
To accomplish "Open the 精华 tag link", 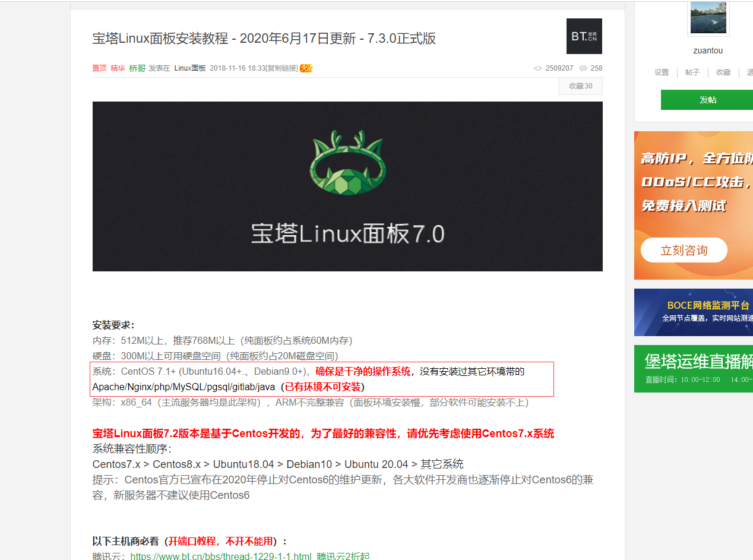I will [x=118, y=68].
